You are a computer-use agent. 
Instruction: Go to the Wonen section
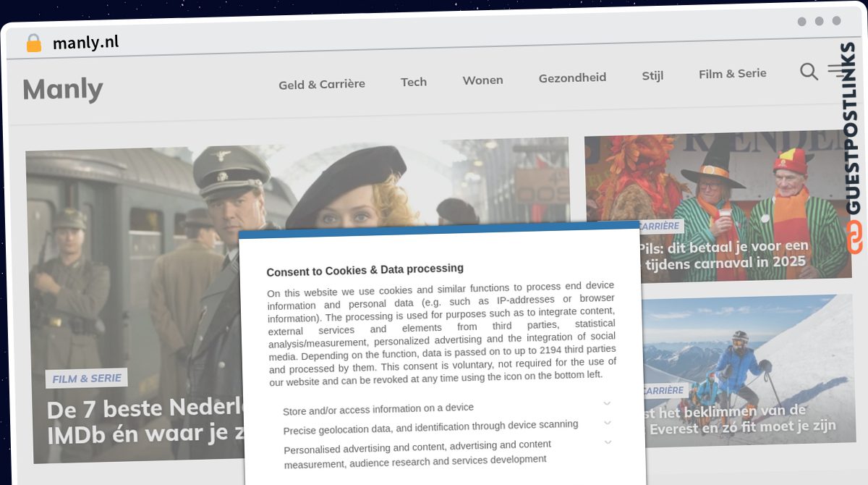point(482,80)
